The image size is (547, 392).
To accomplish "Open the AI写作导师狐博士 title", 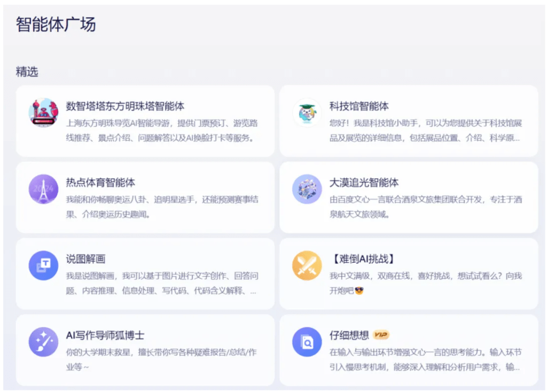I will point(105,335).
